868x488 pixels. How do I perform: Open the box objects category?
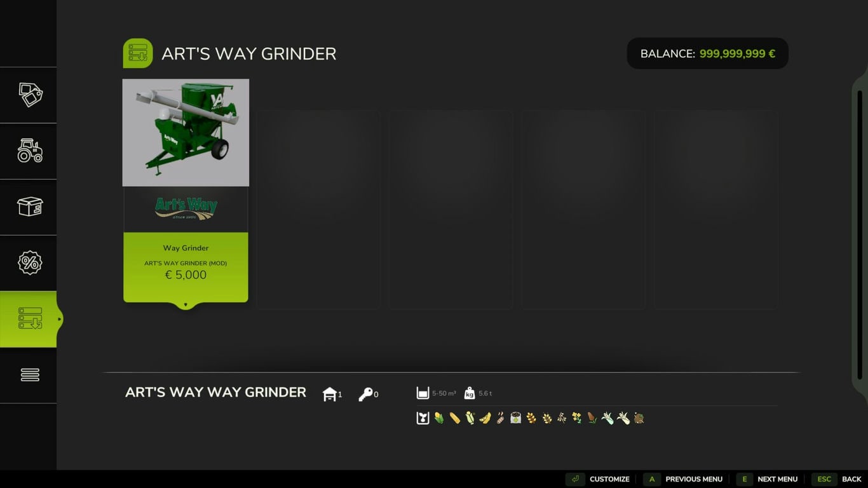29,207
